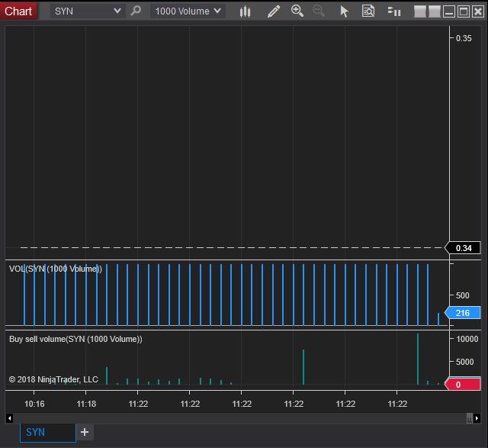The height and width of the screenshot is (448, 488).
Task: Click the instrument search magnifier icon
Action: click(136, 11)
